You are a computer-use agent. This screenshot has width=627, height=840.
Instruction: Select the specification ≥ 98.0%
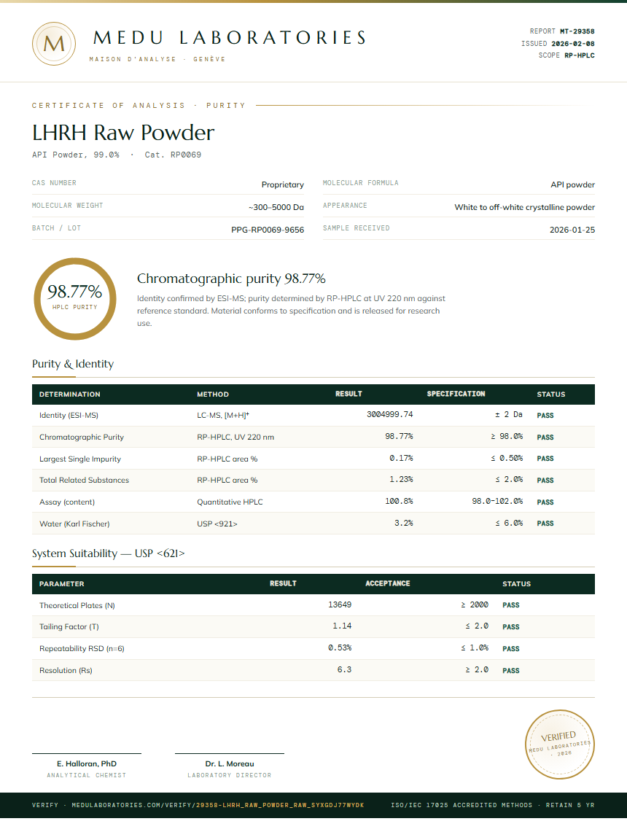coord(507,437)
